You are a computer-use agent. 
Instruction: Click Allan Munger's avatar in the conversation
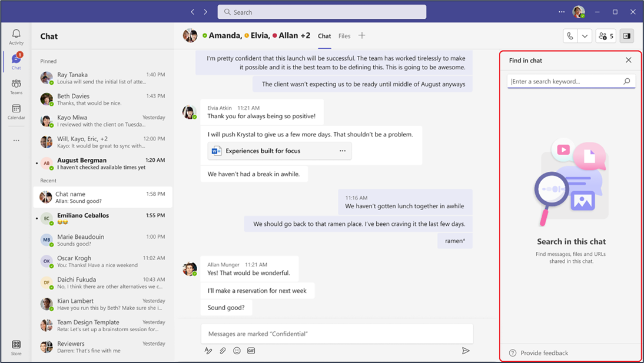tap(190, 269)
